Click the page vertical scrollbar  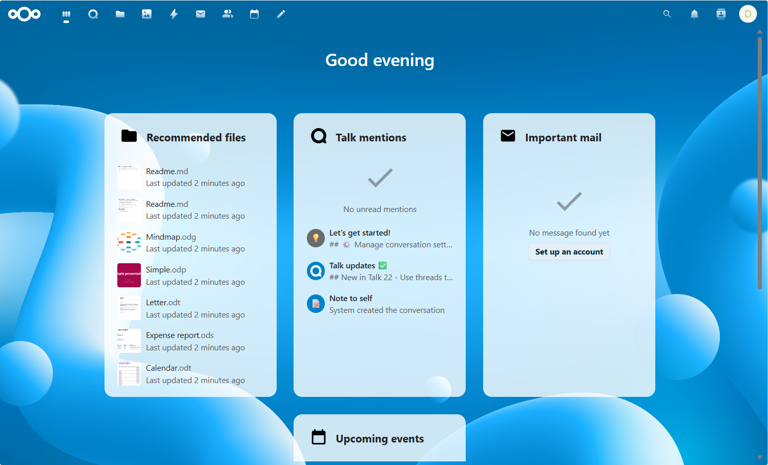click(x=760, y=162)
